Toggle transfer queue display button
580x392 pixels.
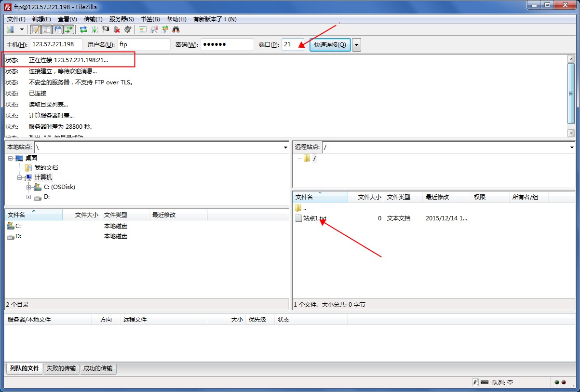pyautogui.click(x=69, y=29)
